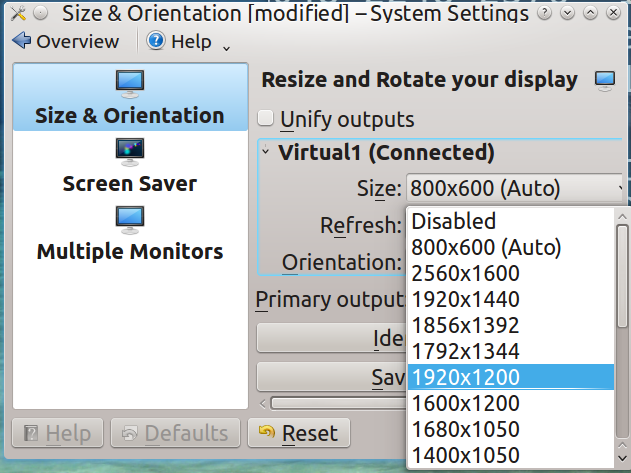631x473 pixels.
Task: Choose 1920x1200 from the resolution list
Action: (x=510, y=377)
